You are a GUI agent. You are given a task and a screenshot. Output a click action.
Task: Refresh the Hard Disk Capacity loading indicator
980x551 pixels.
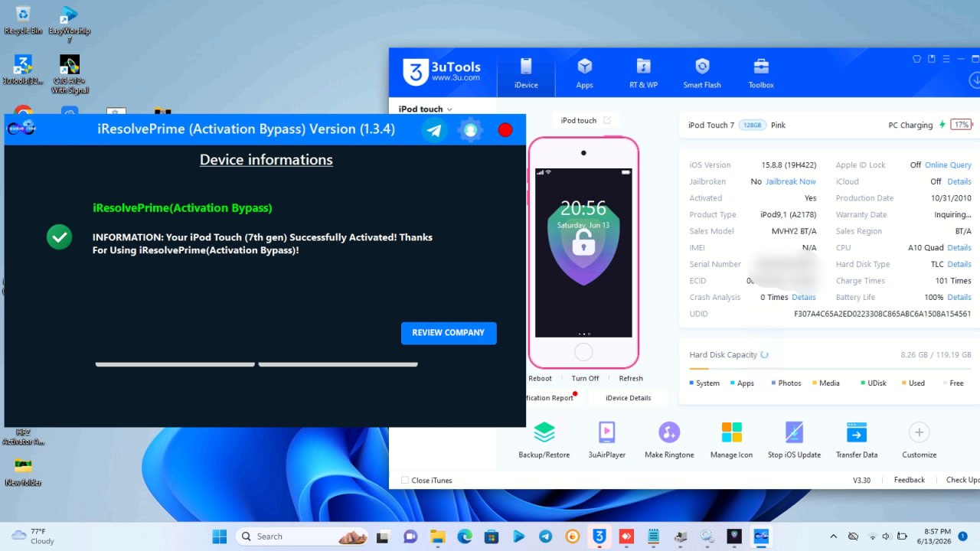(x=764, y=354)
